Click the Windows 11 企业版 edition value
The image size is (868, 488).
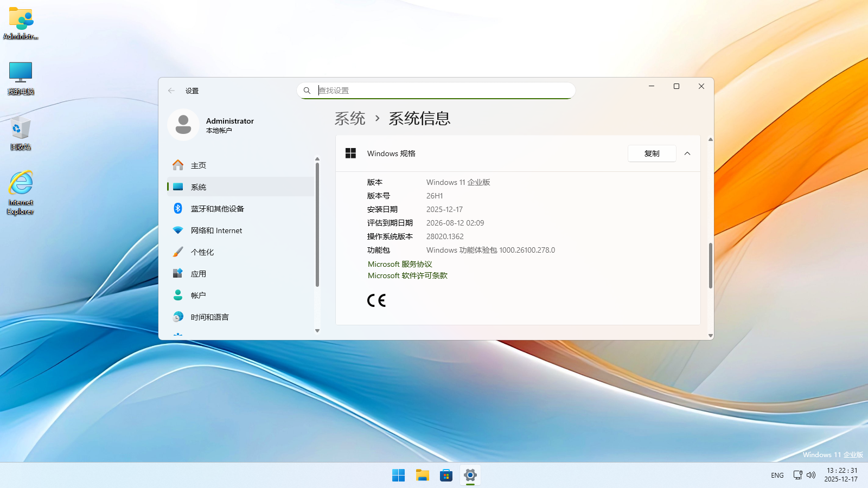point(458,182)
